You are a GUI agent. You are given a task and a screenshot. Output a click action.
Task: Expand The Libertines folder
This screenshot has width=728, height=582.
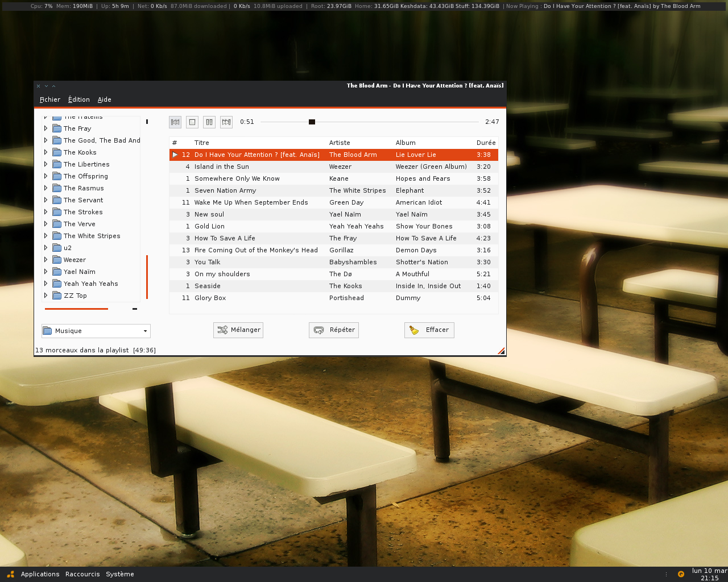45,164
